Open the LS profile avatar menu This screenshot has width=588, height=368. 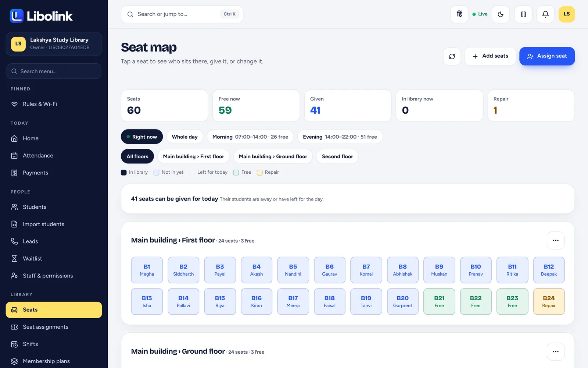[567, 14]
